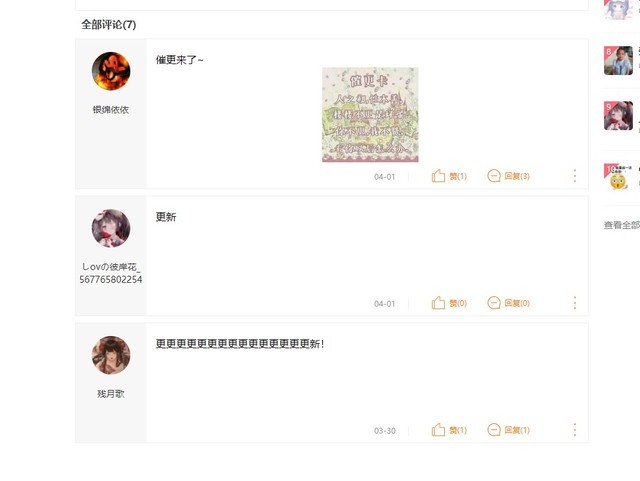Open Lovの彼岸花's profile avatar
Screen dimensions: 640x481
tap(111, 228)
